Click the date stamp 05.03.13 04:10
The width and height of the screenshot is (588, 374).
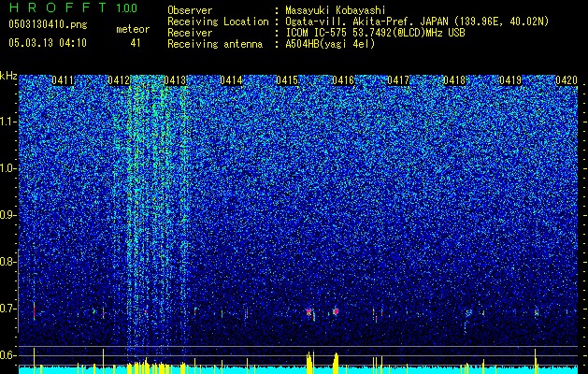pos(48,43)
